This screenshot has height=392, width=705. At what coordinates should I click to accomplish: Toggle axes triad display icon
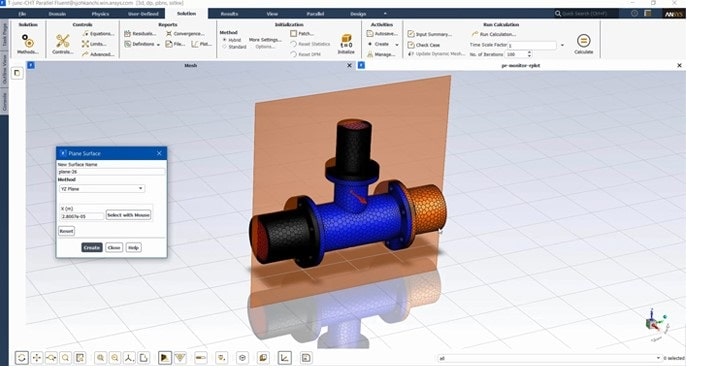click(x=129, y=358)
